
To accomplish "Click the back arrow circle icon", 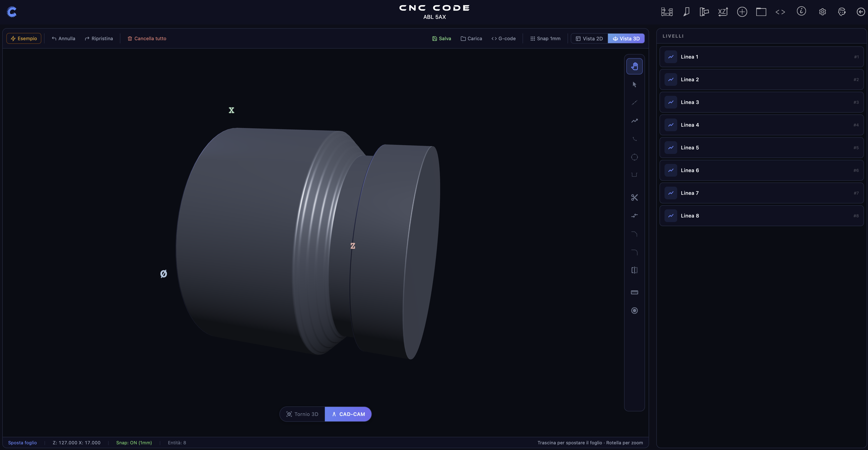I will [x=861, y=12].
